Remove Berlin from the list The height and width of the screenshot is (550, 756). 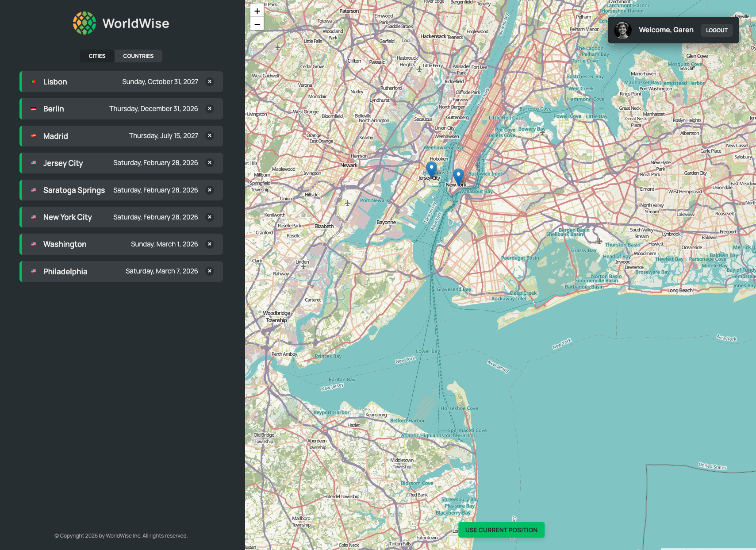click(210, 109)
